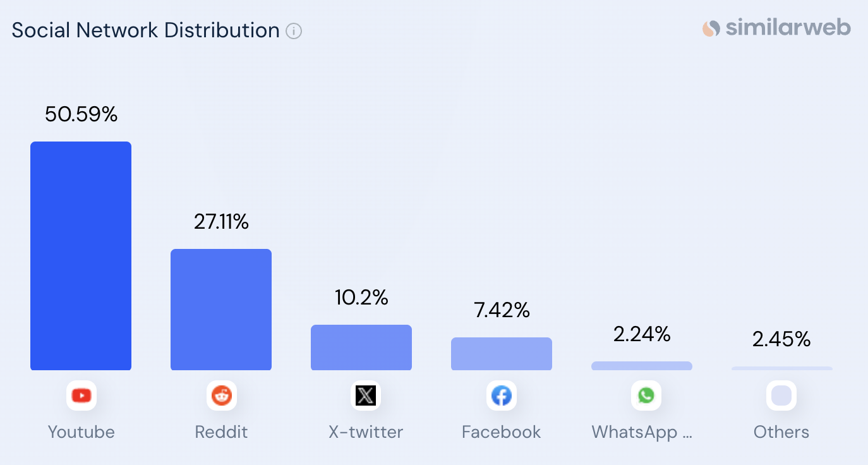The height and width of the screenshot is (465, 868).
Task: Click the 50.59% value label
Action: 81,114
